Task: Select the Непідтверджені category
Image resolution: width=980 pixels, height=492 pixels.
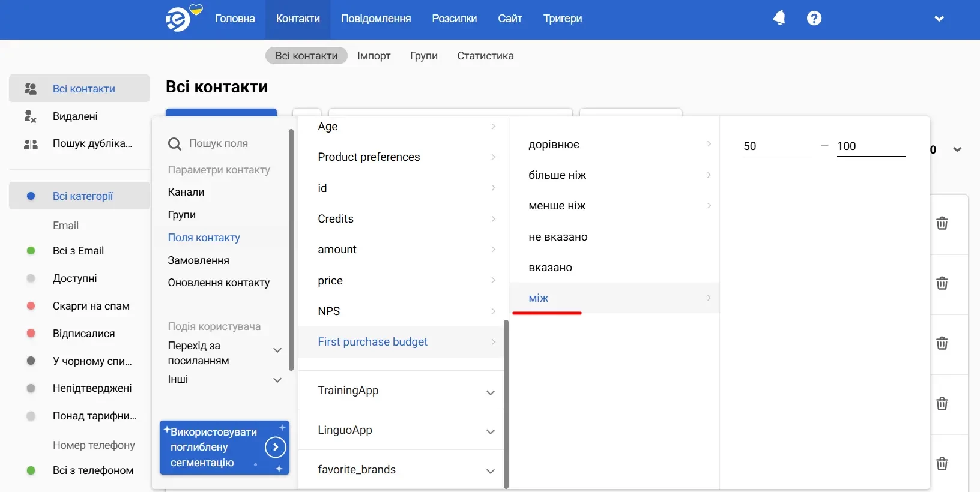Action: (x=92, y=388)
